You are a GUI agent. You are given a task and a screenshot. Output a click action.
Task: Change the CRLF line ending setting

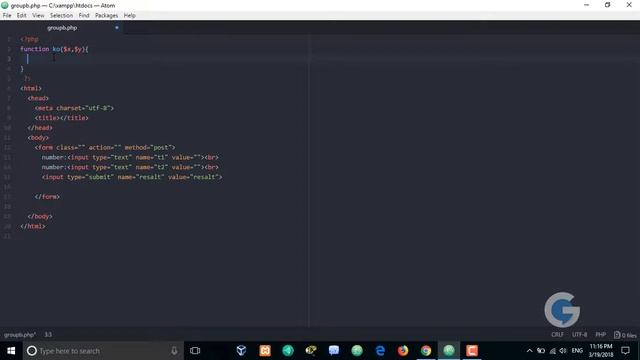tap(557, 335)
